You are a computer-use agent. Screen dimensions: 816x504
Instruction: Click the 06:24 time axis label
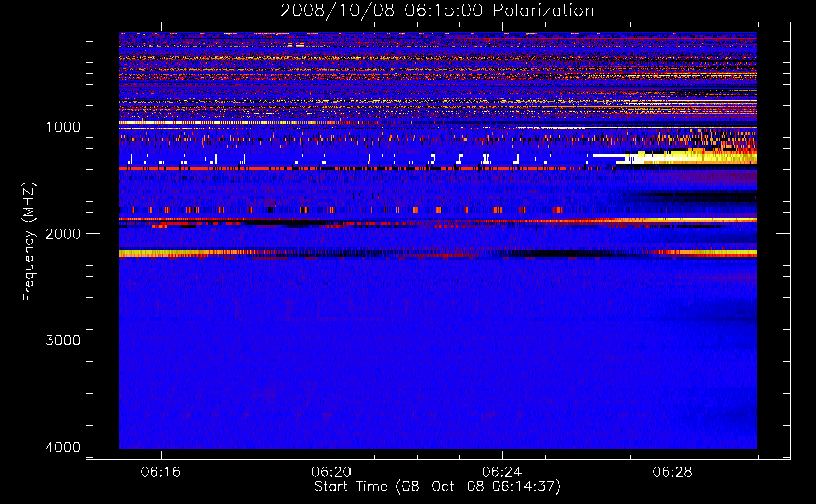pyautogui.click(x=502, y=472)
